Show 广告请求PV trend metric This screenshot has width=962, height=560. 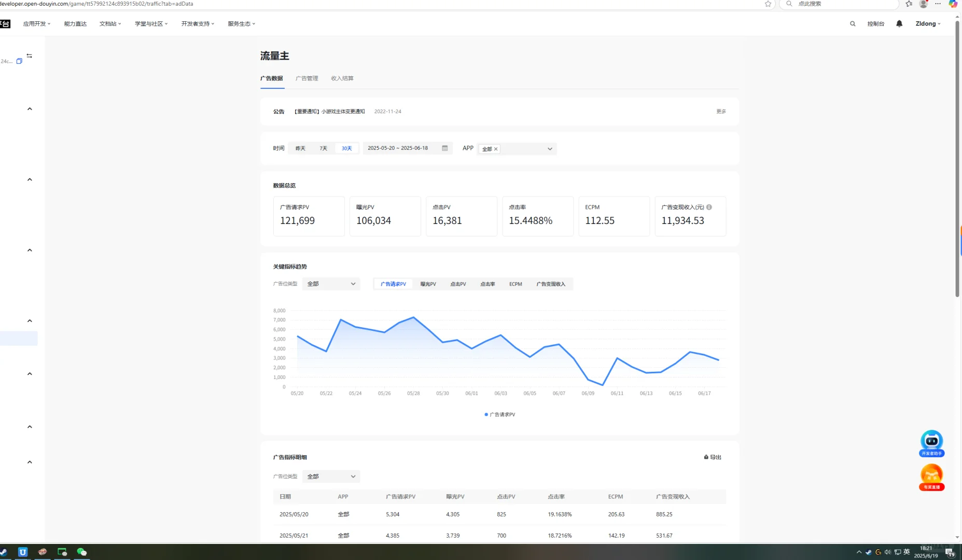tap(393, 284)
